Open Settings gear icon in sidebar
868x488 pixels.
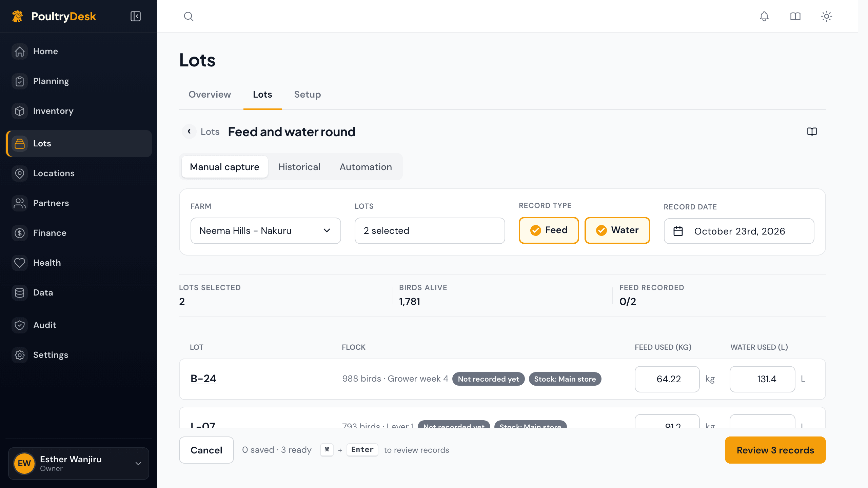click(x=20, y=355)
